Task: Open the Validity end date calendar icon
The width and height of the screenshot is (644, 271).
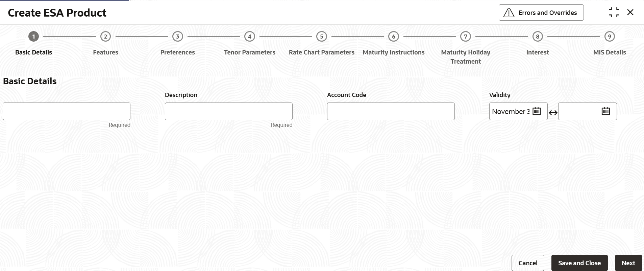Action: pos(605,111)
